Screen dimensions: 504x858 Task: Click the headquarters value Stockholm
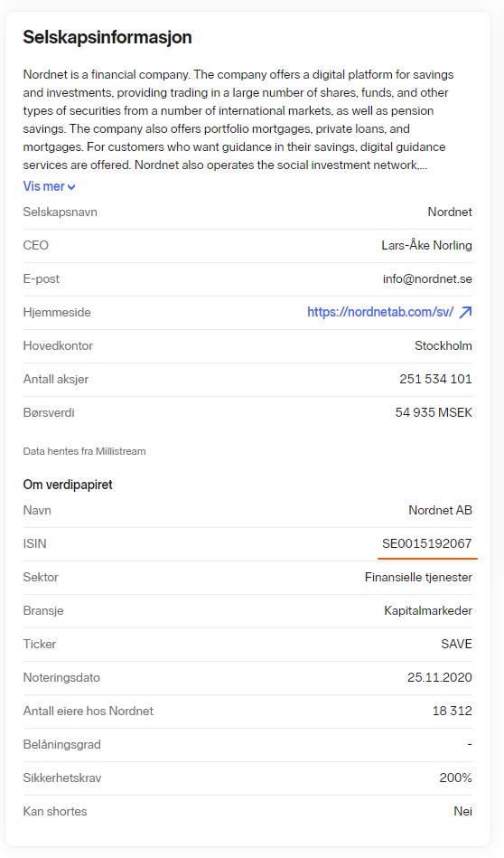[443, 345]
